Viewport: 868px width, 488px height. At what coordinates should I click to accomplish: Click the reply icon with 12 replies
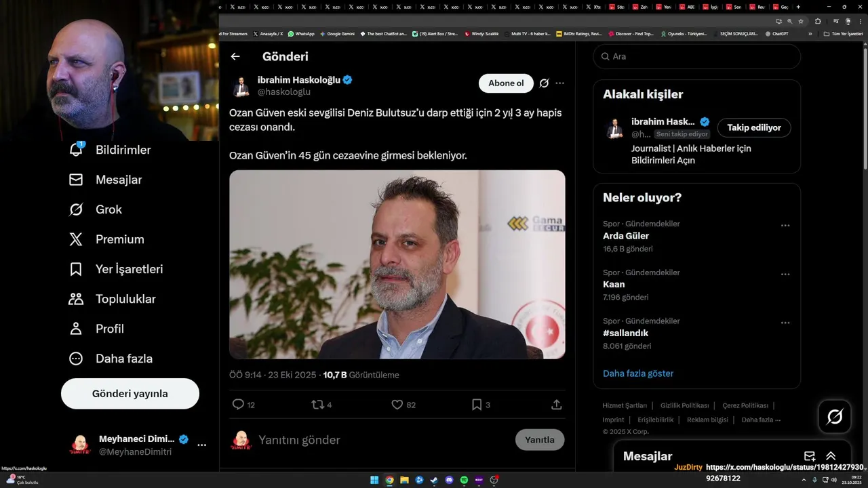point(238,405)
